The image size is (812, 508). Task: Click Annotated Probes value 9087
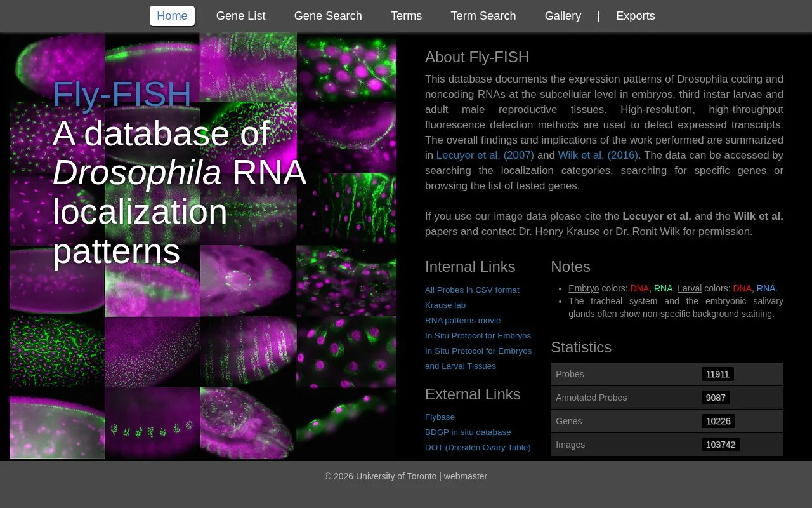point(716,398)
